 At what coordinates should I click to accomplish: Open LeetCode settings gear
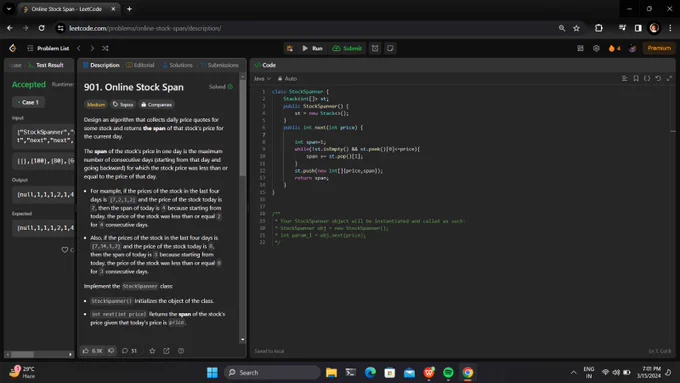coord(596,48)
